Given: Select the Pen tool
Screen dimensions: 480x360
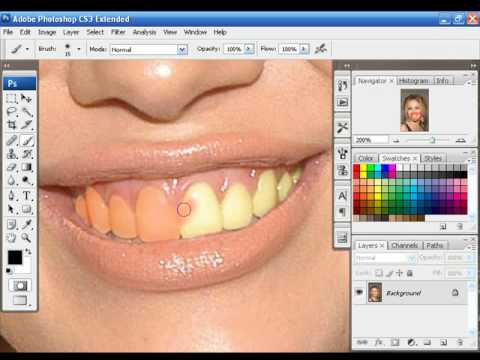Looking at the screenshot, I should pos(12,195).
